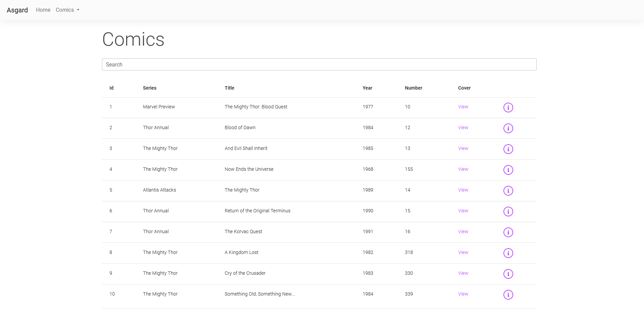The image size is (644, 311).
Task: Open info for Marvel Preview row
Action: pyautogui.click(x=508, y=107)
